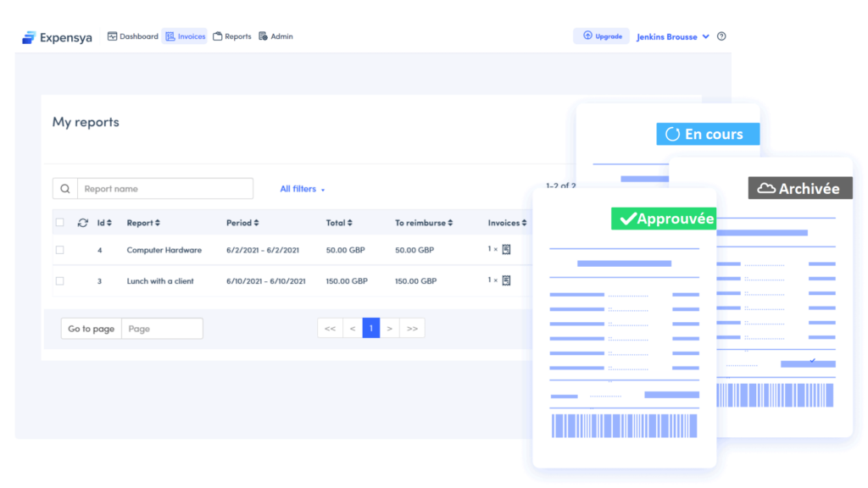Check the Computer Hardware row checkbox
Image resolution: width=868 pixels, height=488 pixels.
tap(59, 250)
